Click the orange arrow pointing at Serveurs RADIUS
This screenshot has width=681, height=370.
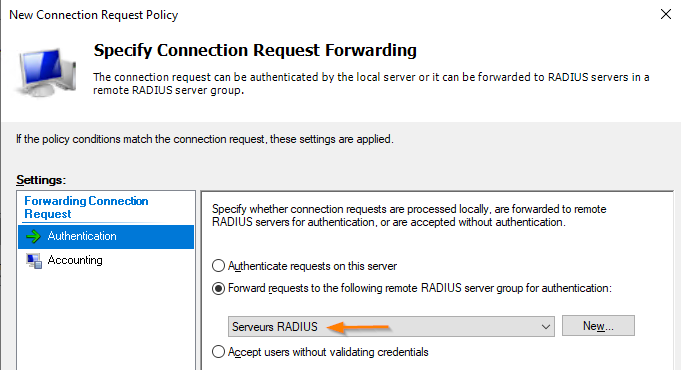click(357, 327)
